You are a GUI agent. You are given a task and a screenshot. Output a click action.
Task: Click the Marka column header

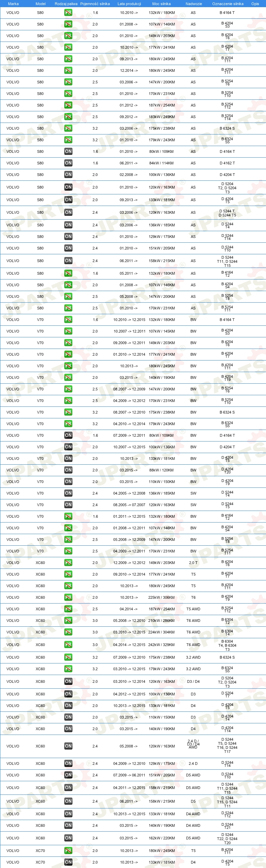13,4
